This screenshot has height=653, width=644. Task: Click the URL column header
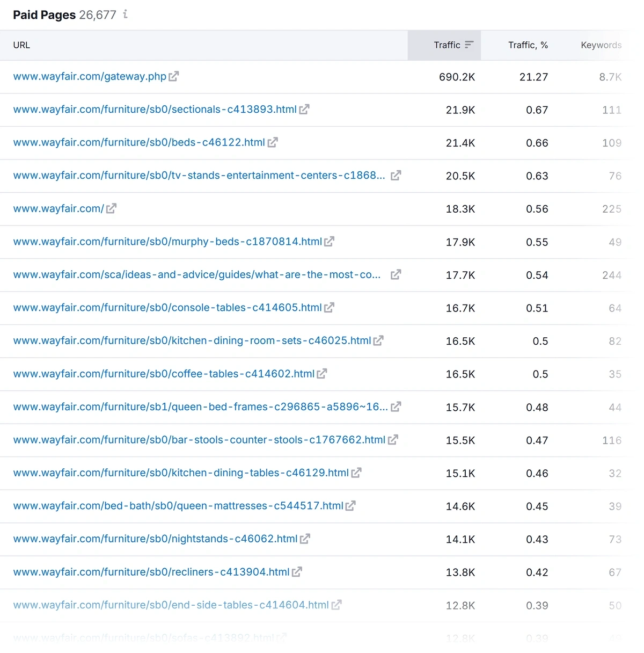click(21, 45)
